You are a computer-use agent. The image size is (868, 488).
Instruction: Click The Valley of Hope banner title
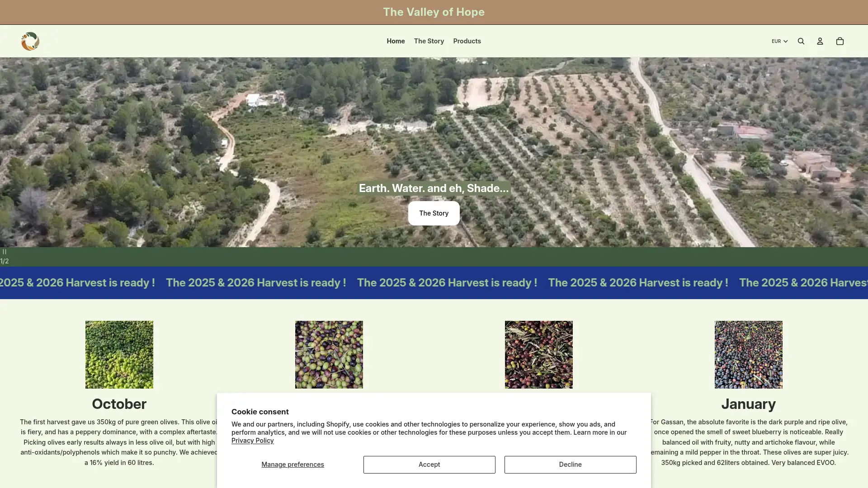[x=434, y=12]
